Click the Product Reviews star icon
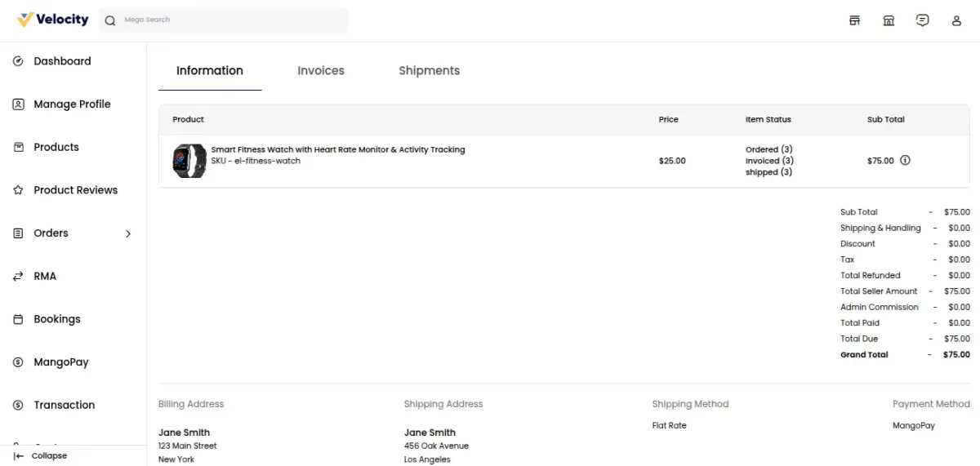The width and height of the screenshot is (980, 466). point(18,190)
